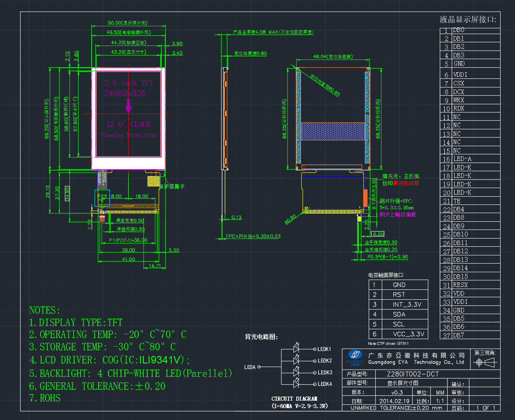Click the 'WRX' pin label
Screen dimensions: 515x420
coord(459,100)
